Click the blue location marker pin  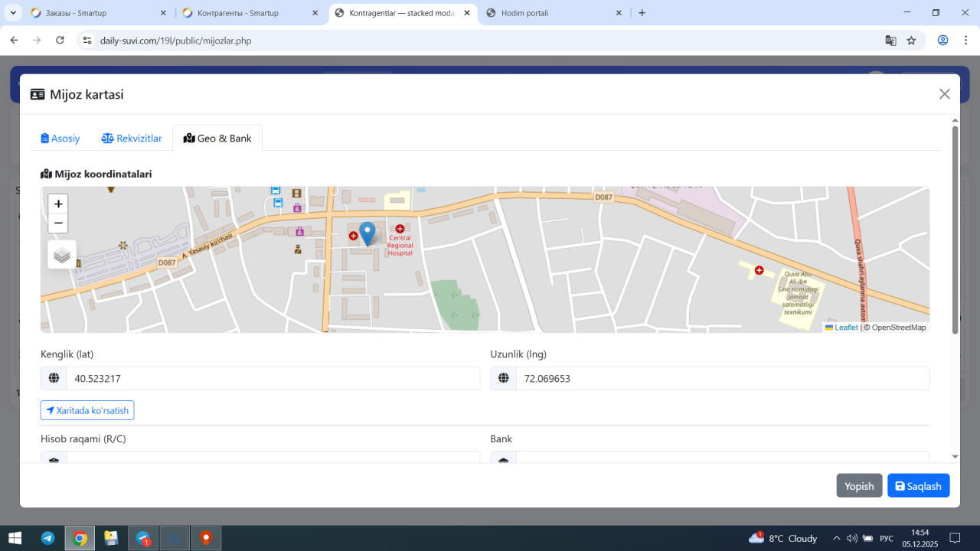367,233
